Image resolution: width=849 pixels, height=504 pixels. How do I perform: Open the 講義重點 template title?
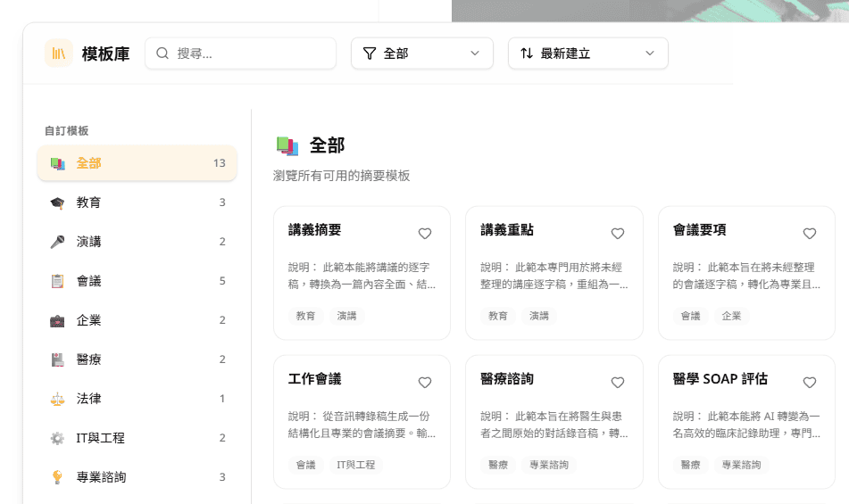[x=507, y=230]
